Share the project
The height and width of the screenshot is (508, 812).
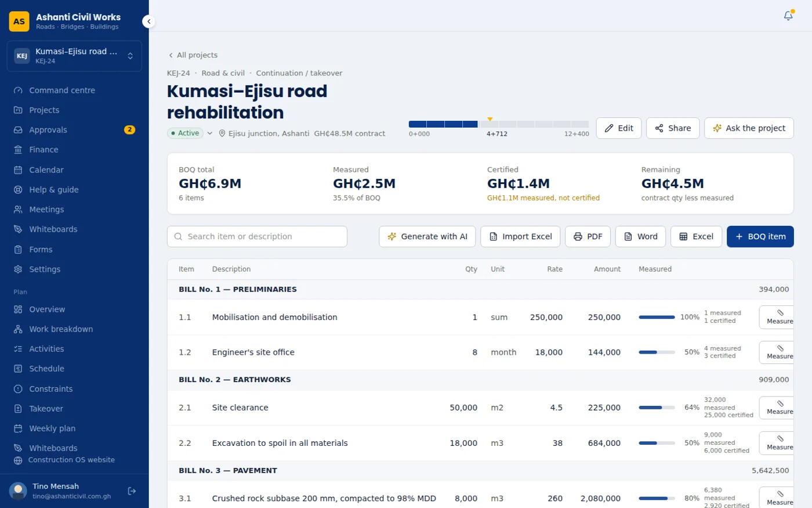click(673, 128)
